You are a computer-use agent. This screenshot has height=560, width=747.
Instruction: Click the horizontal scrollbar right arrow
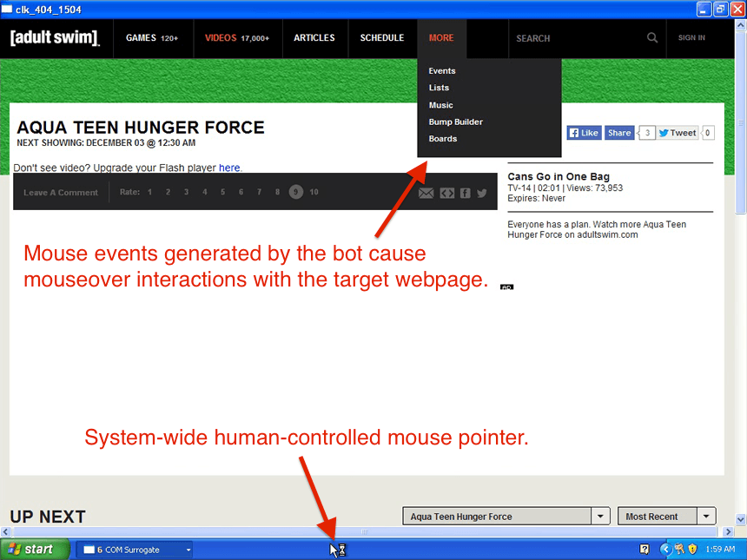tap(728, 531)
